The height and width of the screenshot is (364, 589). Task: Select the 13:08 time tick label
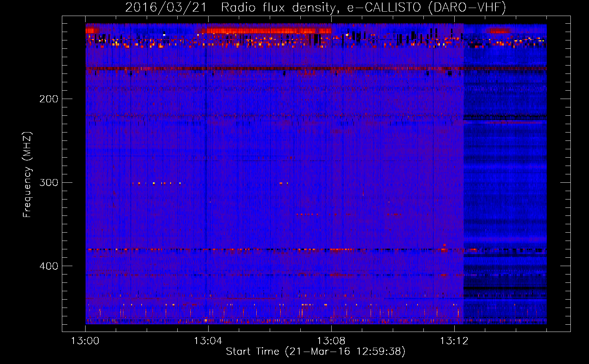(331, 341)
